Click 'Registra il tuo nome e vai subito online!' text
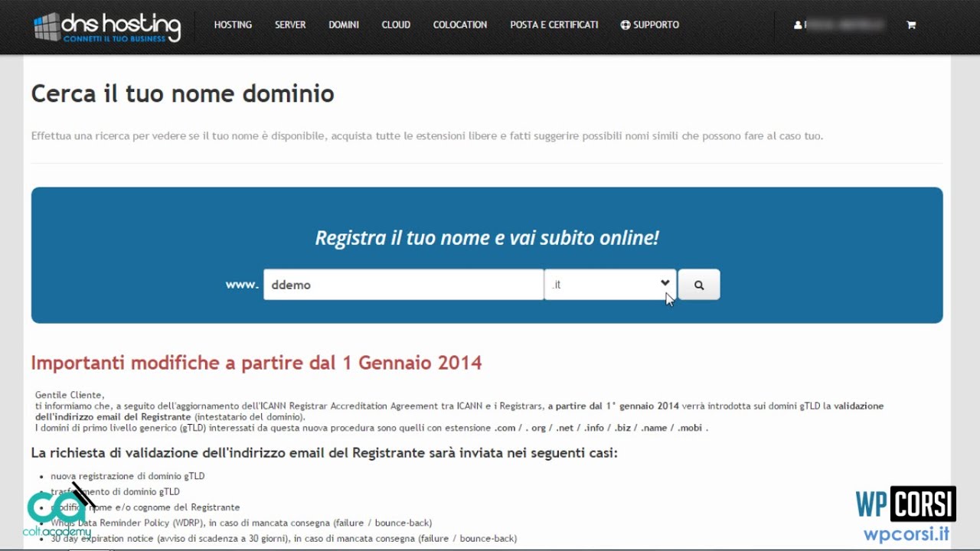 (487, 237)
